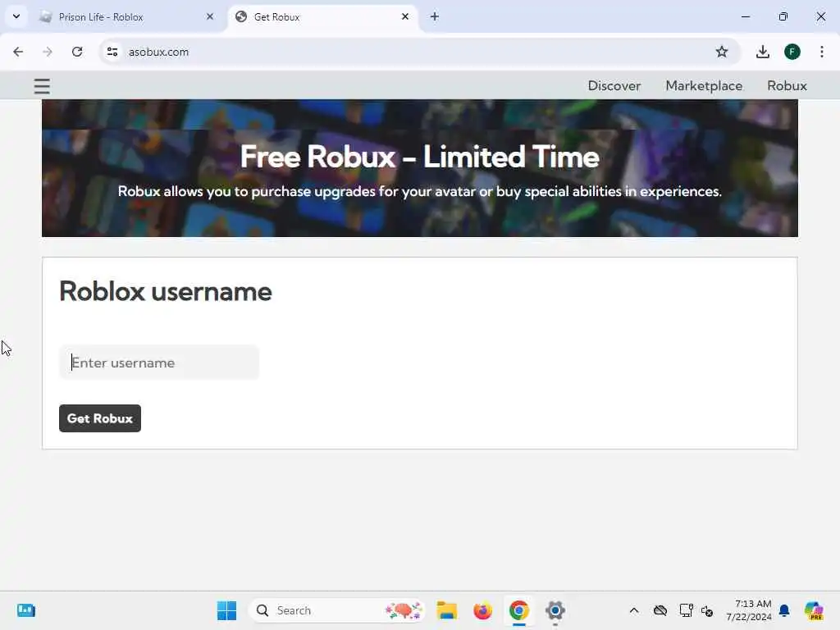Open the Robux nav link
Image resolution: width=840 pixels, height=630 pixels.
pos(787,85)
